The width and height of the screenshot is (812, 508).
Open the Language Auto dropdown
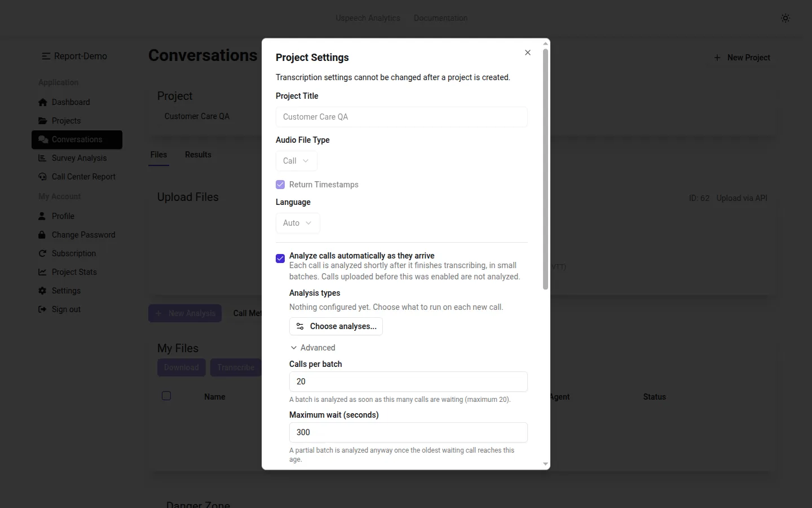point(298,223)
